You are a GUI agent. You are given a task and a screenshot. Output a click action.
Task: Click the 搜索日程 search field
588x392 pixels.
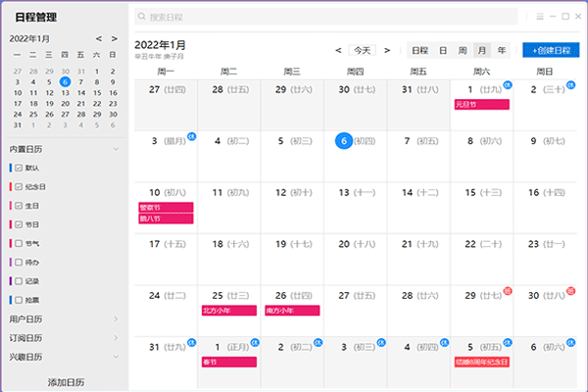(328, 17)
